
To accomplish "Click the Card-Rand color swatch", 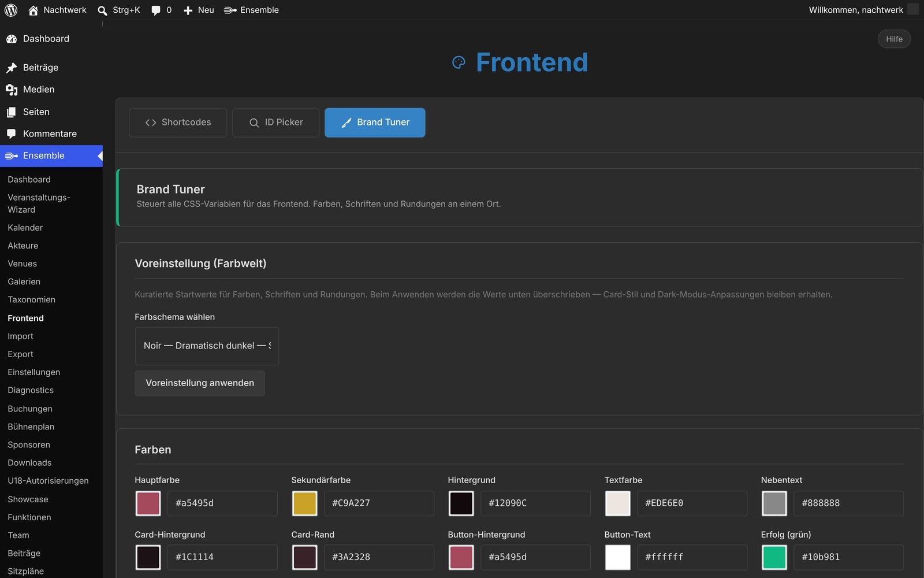I will pyautogui.click(x=304, y=557).
